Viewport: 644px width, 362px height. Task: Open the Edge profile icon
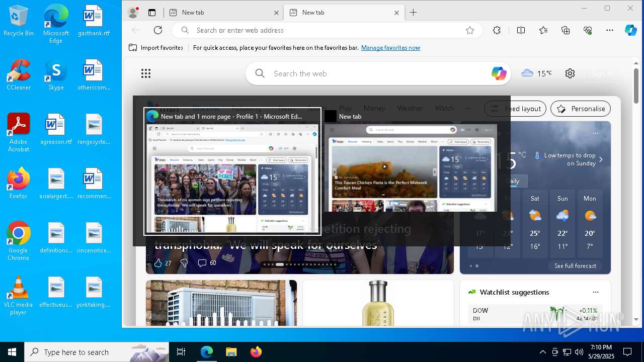coord(133,13)
